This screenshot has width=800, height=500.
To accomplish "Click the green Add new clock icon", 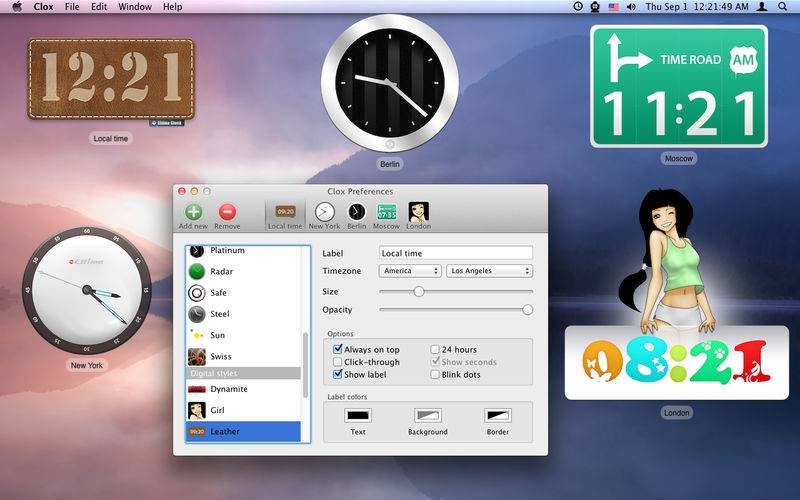I will (193, 212).
